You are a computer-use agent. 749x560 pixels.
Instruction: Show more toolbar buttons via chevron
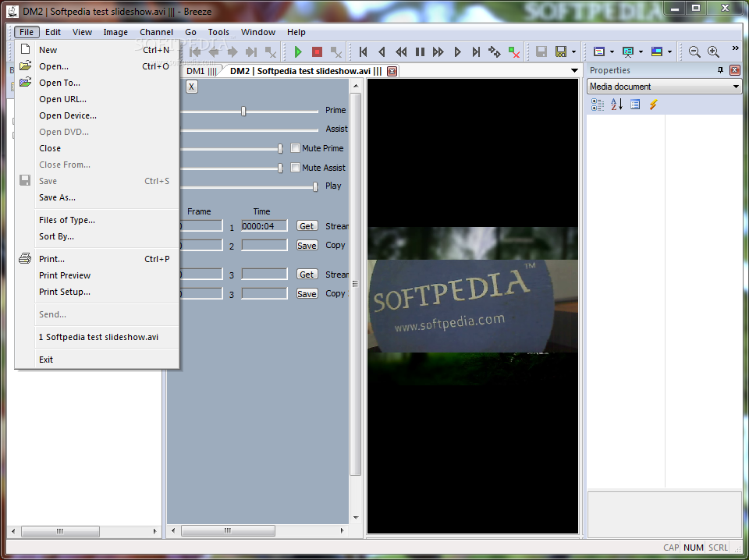(735, 48)
